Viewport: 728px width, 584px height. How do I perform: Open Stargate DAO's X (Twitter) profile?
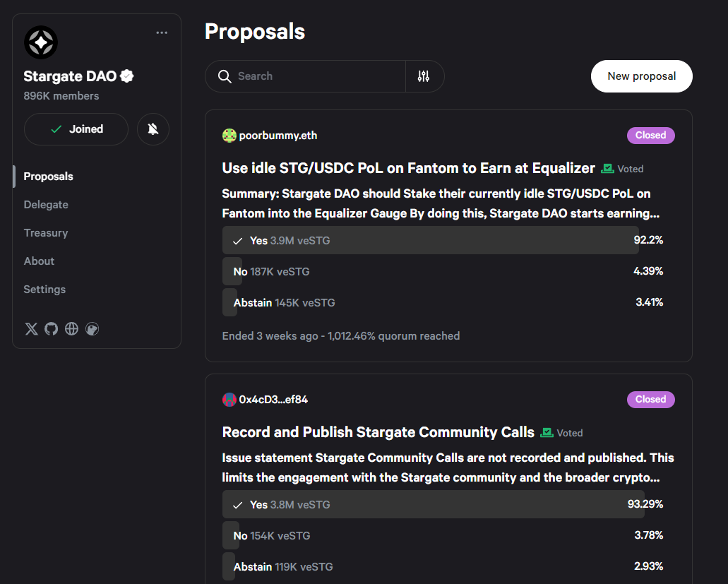[31, 328]
